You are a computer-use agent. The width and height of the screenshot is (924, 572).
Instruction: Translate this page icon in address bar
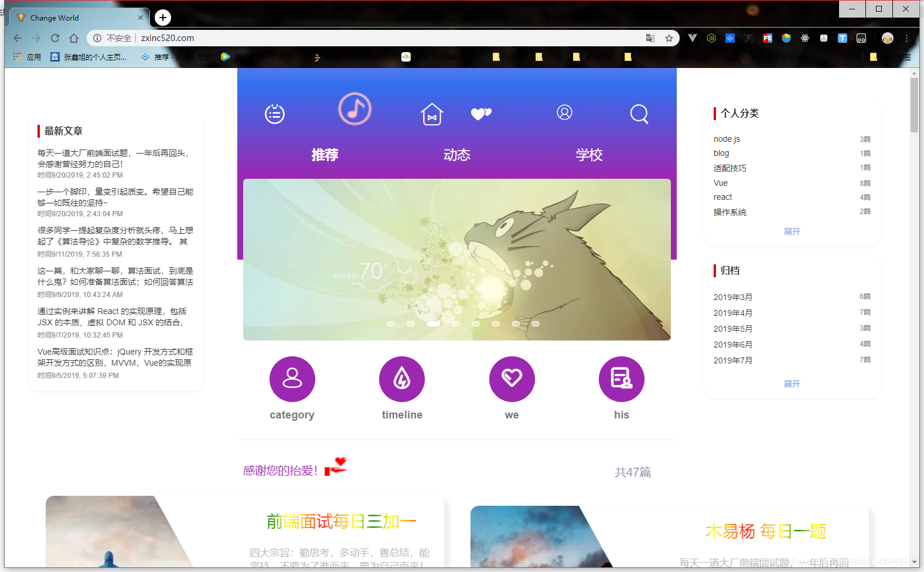(x=650, y=38)
